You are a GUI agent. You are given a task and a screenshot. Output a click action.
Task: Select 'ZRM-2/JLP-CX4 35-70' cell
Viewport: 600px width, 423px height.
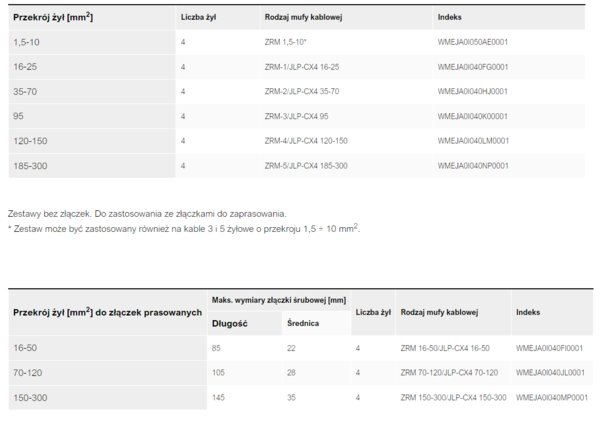(x=302, y=91)
